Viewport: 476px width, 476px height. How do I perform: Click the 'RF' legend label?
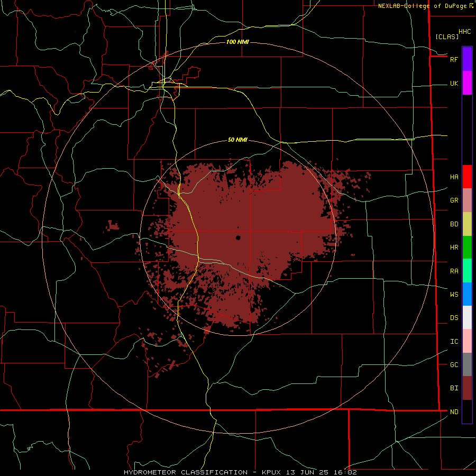pyautogui.click(x=454, y=59)
